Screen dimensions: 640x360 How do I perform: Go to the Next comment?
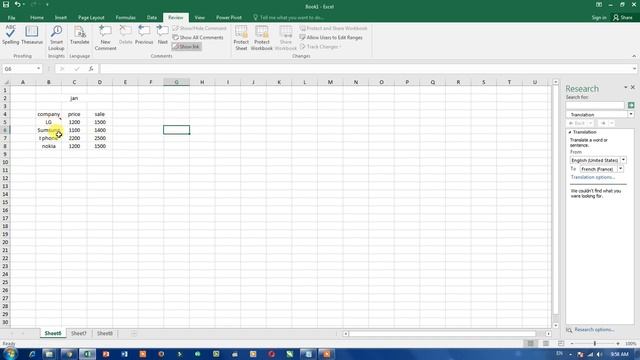(x=162, y=35)
